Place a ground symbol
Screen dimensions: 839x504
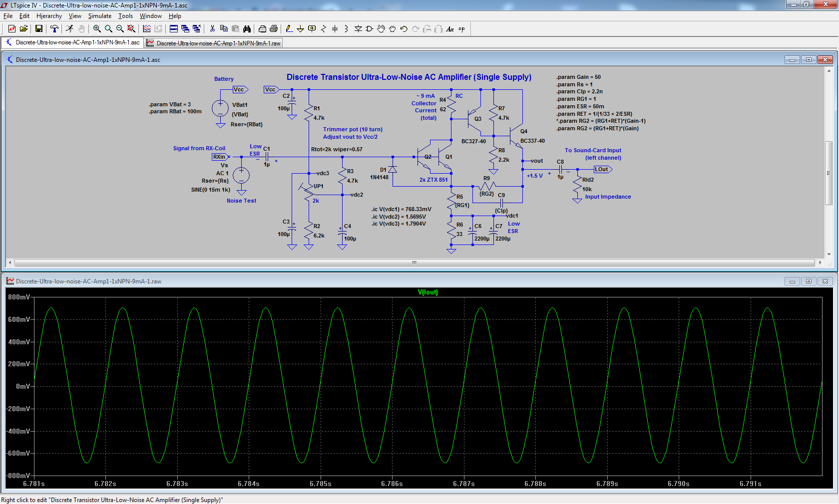[x=300, y=29]
